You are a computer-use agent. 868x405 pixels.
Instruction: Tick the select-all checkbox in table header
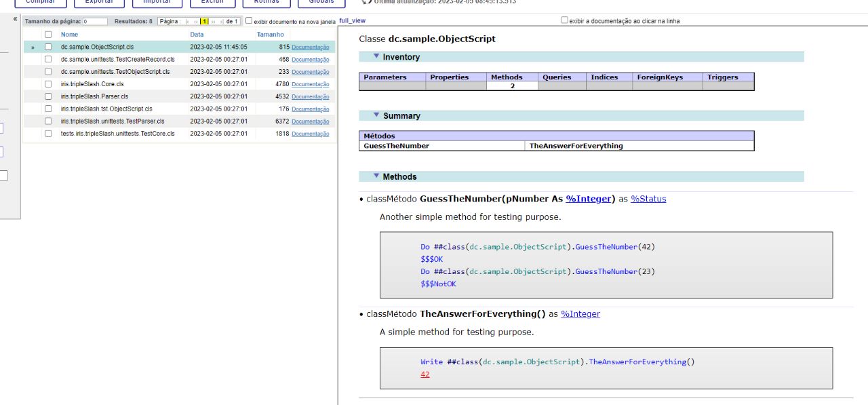pos(48,35)
